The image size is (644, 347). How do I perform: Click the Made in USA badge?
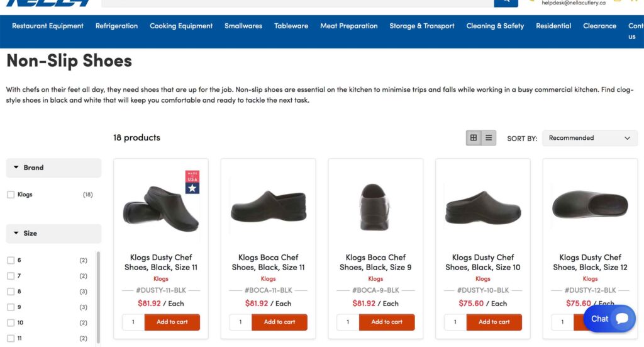pos(192,182)
